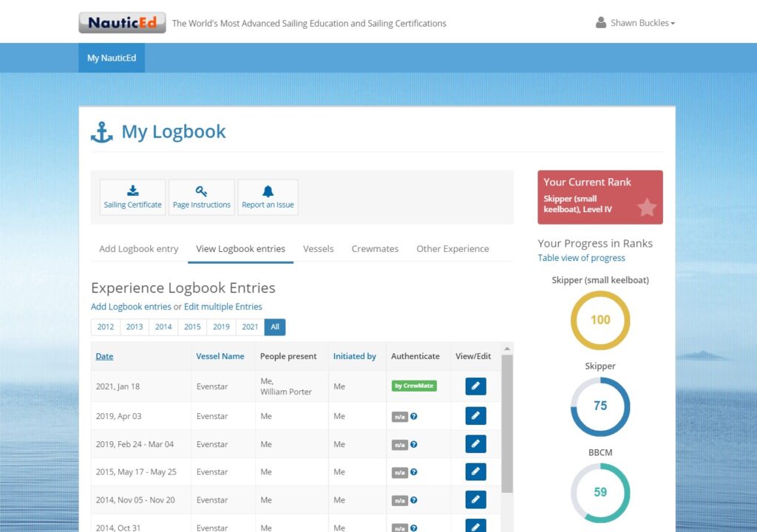
Task: Click Edit multiple Entries link
Action: tap(223, 306)
